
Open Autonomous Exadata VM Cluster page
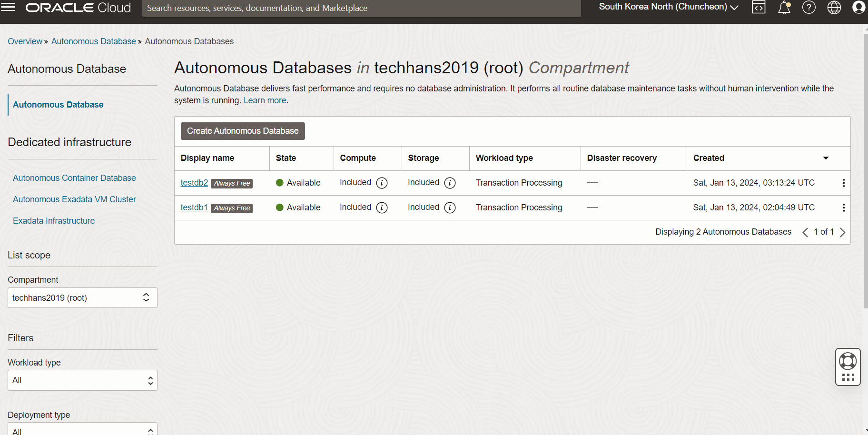tap(74, 199)
